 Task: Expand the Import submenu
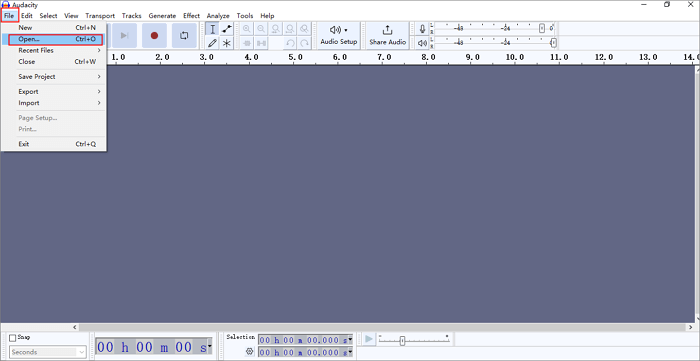(x=54, y=103)
